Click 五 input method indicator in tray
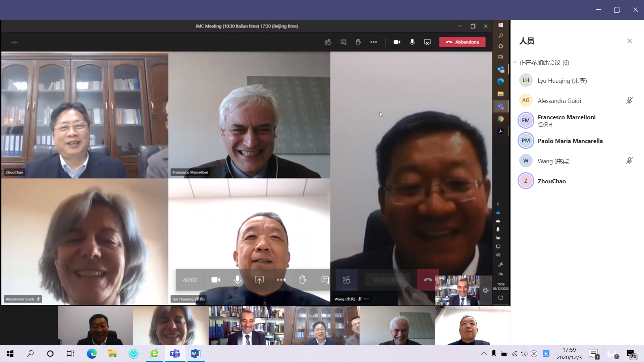Viewport: 644px width, 362px height. coord(546,354)
